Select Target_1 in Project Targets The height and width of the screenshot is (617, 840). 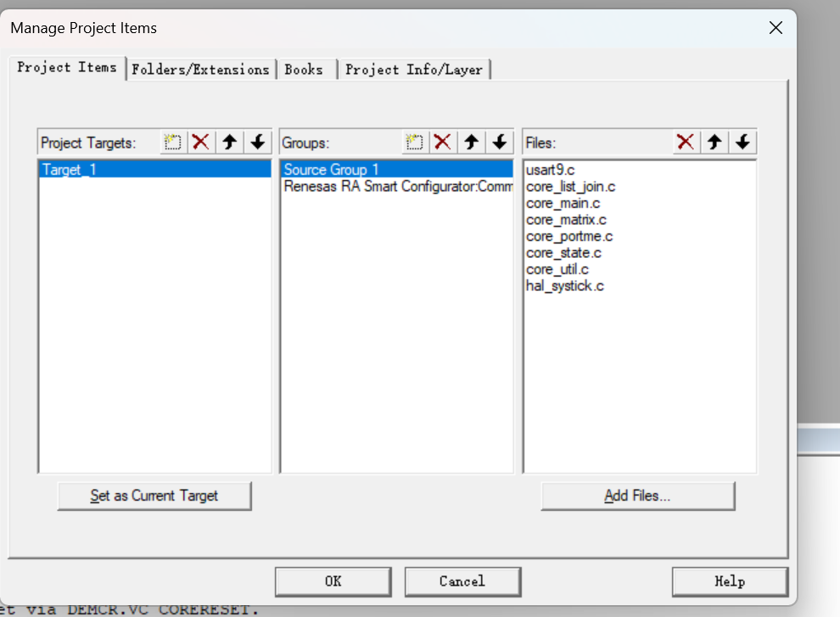154,170
